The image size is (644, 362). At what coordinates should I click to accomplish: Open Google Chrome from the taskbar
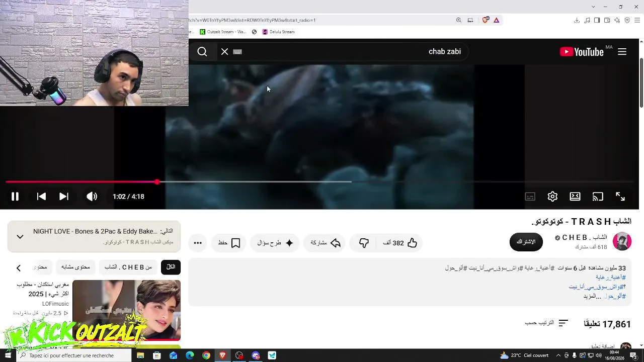(x=206, y=355)
